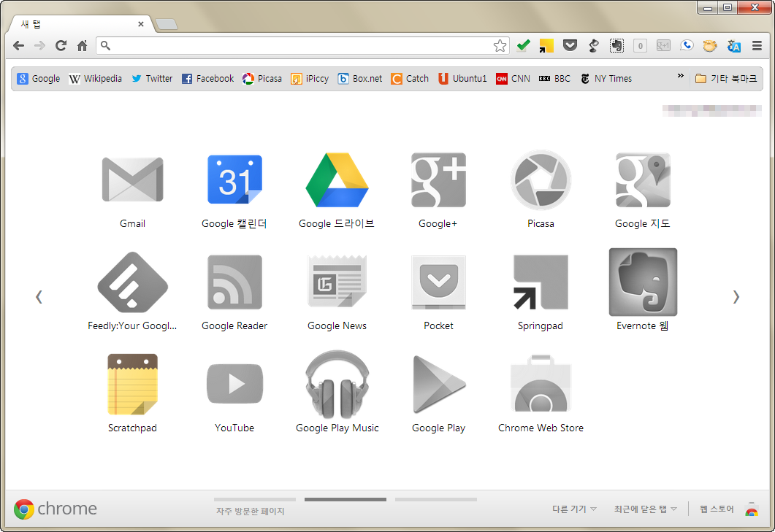775x532 pixels.
Task: Select the middle apps page indicator
Action: click(345, 499)
